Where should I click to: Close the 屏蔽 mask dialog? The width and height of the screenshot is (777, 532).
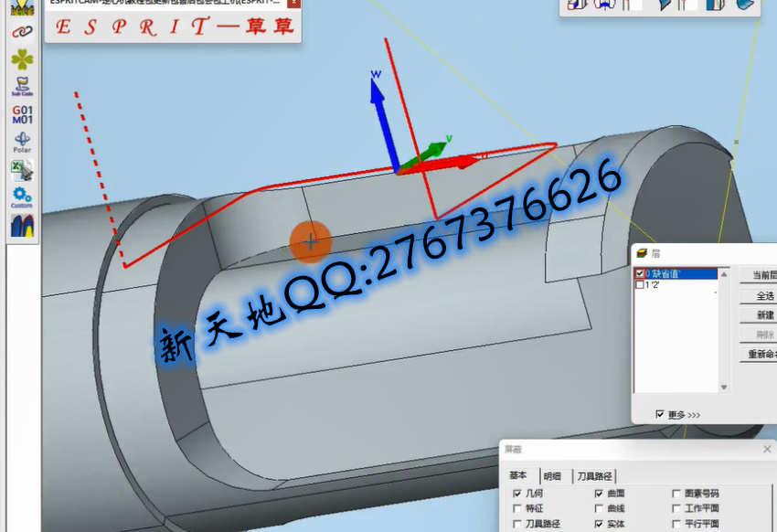[x=767, y=450]
